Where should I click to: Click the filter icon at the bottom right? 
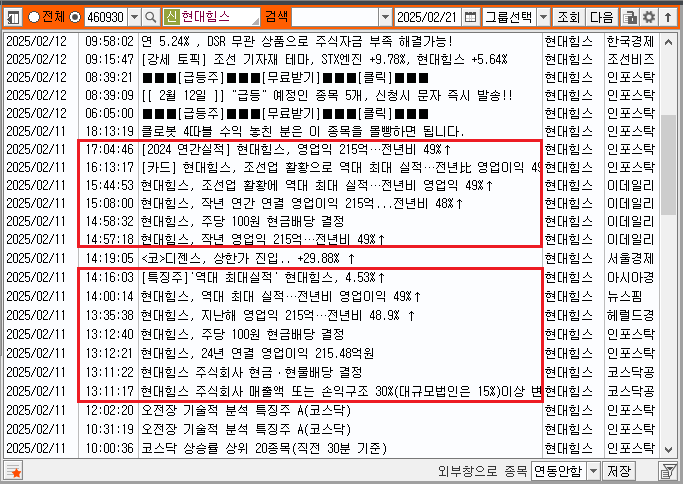[668, 471]
